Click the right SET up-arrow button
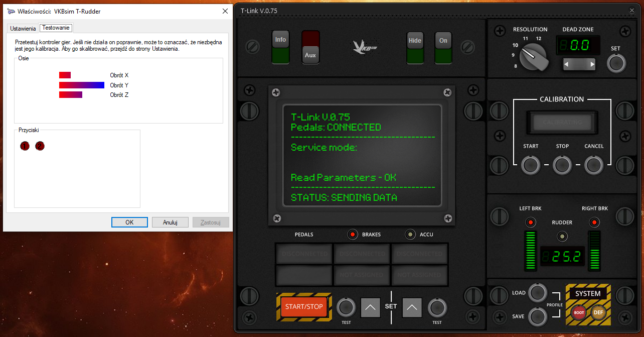 coord(412,307)
